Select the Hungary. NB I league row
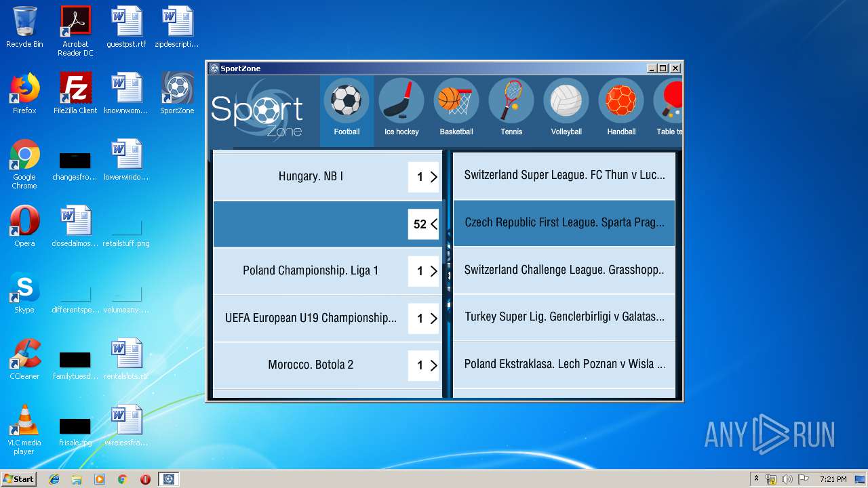This screenshot has height=488, width=868. pyautogui.click(x=328, y=176)
